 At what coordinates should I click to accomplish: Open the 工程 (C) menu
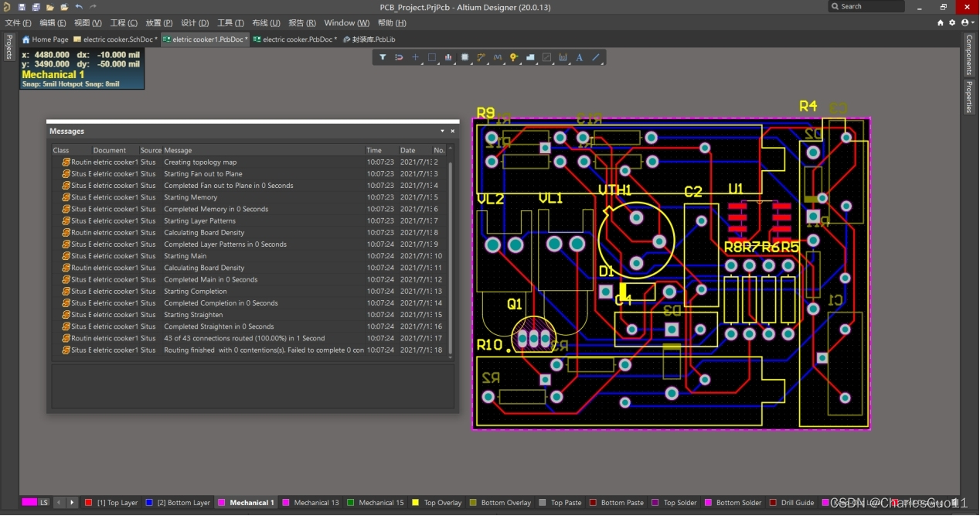click(x=124, y=23)
